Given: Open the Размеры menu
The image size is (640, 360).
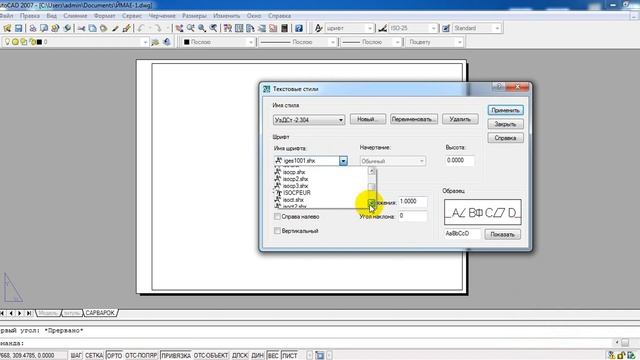Looking at the screenshot, I should pyautogui.click(x=194, y=16).
